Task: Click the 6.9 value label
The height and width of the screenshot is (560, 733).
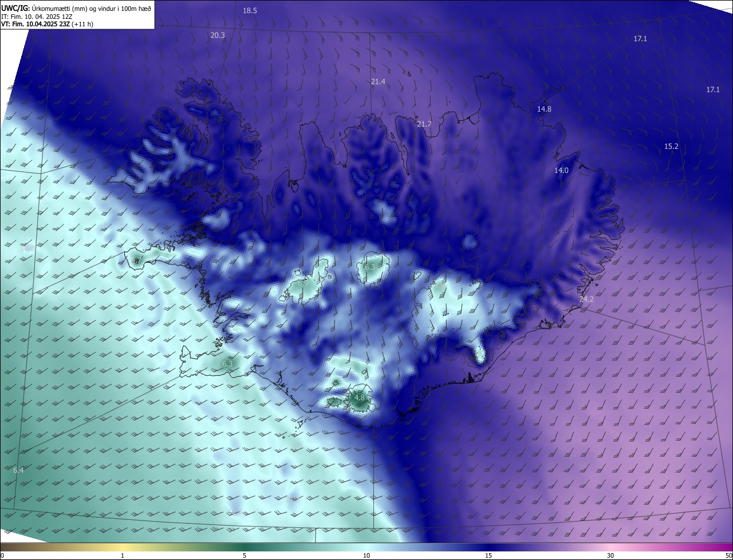Action: (x=303, y=283)
